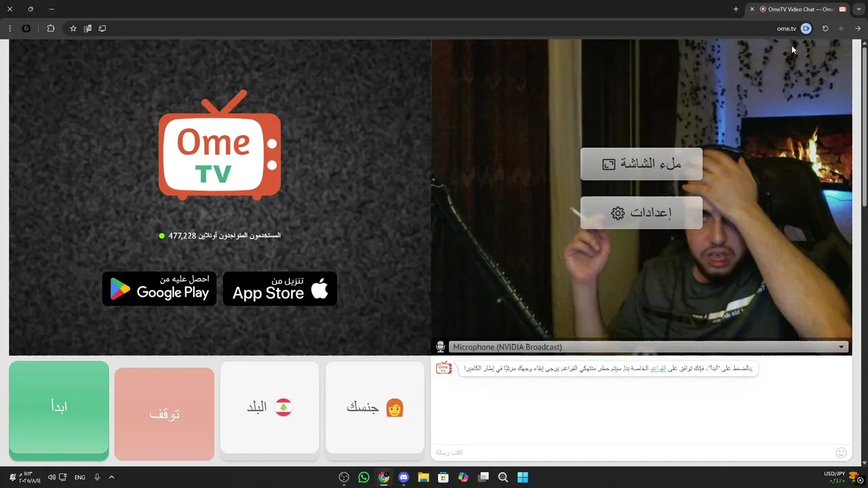
Task: Switch the ENG input language
Action: pos(80,477)
